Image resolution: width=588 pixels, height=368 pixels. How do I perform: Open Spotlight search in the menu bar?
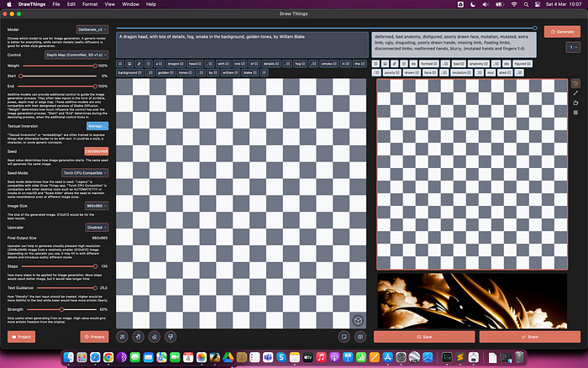click(x=526, y=4)
